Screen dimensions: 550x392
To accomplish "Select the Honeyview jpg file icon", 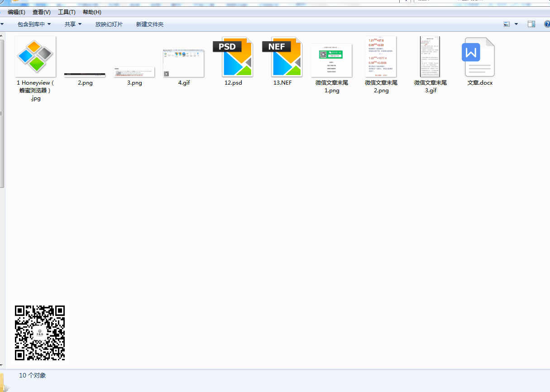I will tap(35, 57).
